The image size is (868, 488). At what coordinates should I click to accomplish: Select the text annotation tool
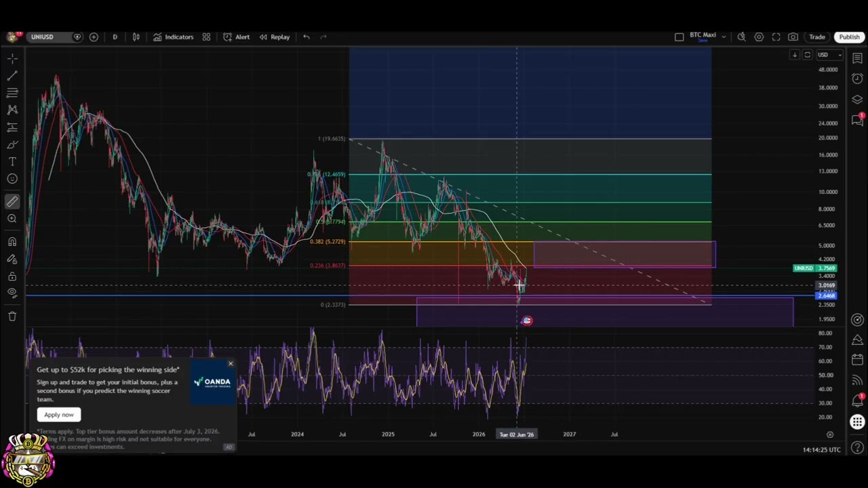(12, 161)
